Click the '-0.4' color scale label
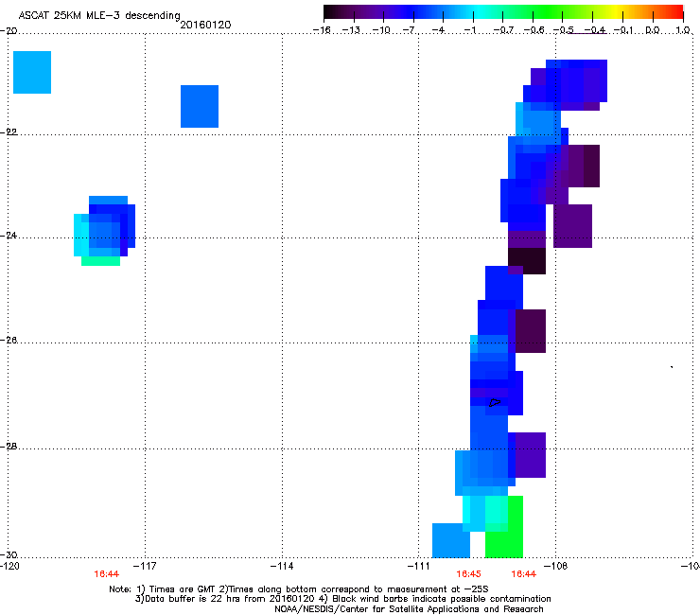Image resolution: width=700 pixels, height=615 pixels. [594, 30]
